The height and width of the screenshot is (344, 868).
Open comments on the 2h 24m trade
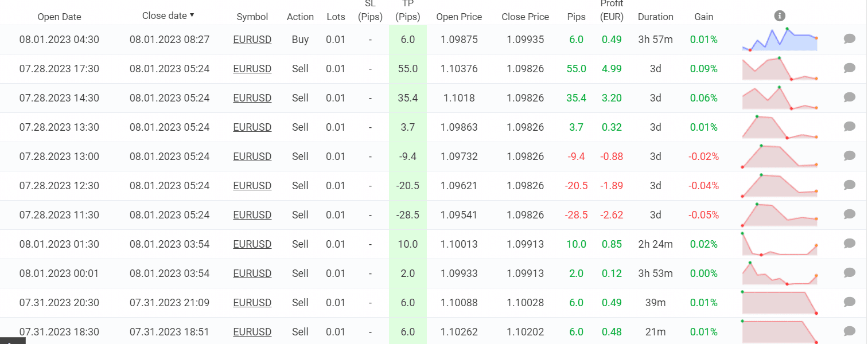[850, 244]
